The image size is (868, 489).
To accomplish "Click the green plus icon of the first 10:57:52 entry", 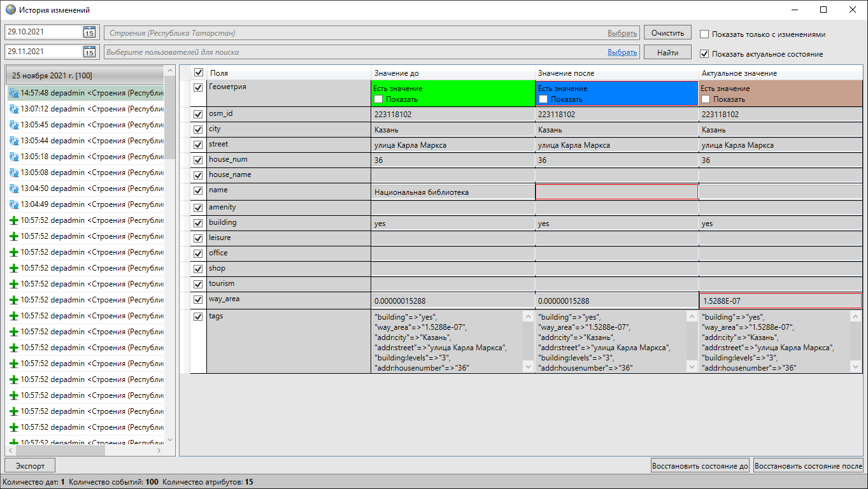I will coord(14,220).
